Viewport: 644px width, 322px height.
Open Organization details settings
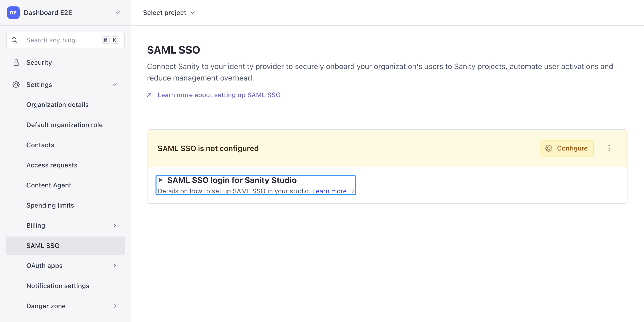point(66,105)
